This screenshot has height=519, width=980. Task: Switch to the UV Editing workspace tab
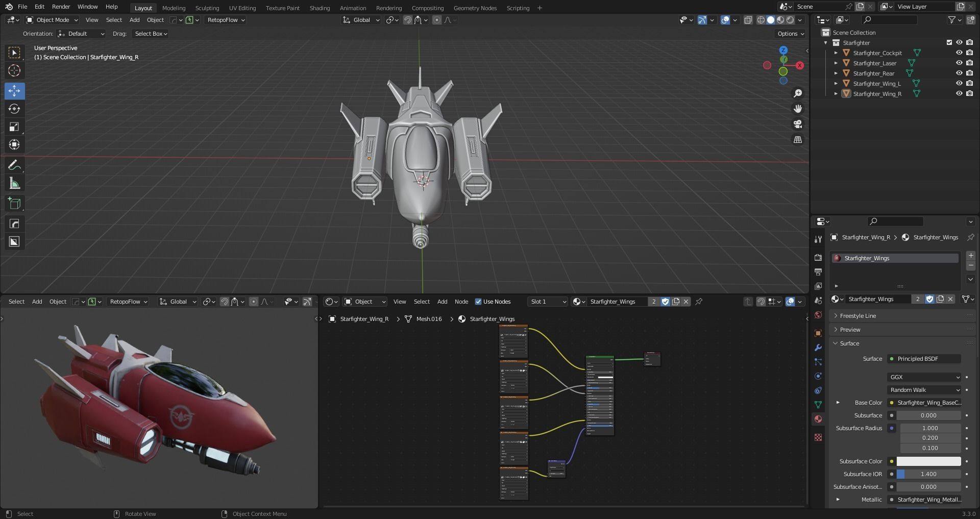tap(242, 8)
